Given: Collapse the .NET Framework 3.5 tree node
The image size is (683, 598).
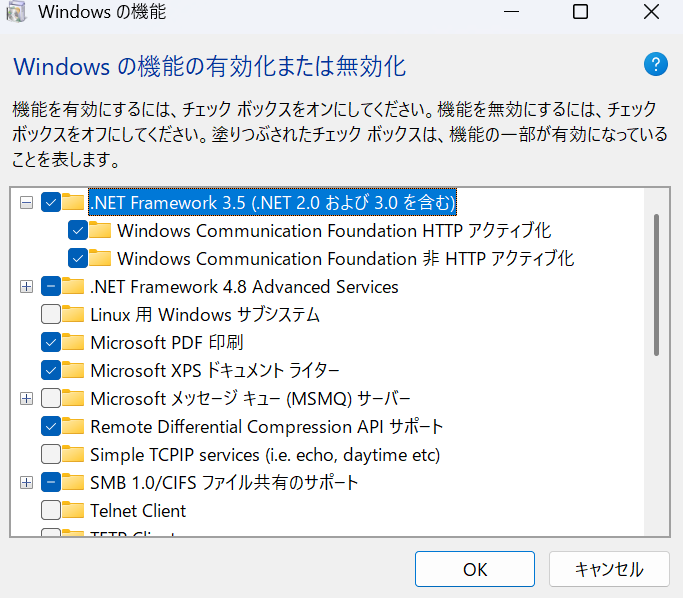Looking at the screenshot, I should tap(26, 202).
